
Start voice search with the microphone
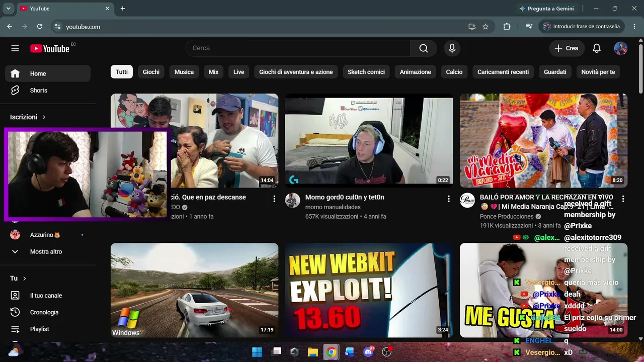tap(452, 48)
